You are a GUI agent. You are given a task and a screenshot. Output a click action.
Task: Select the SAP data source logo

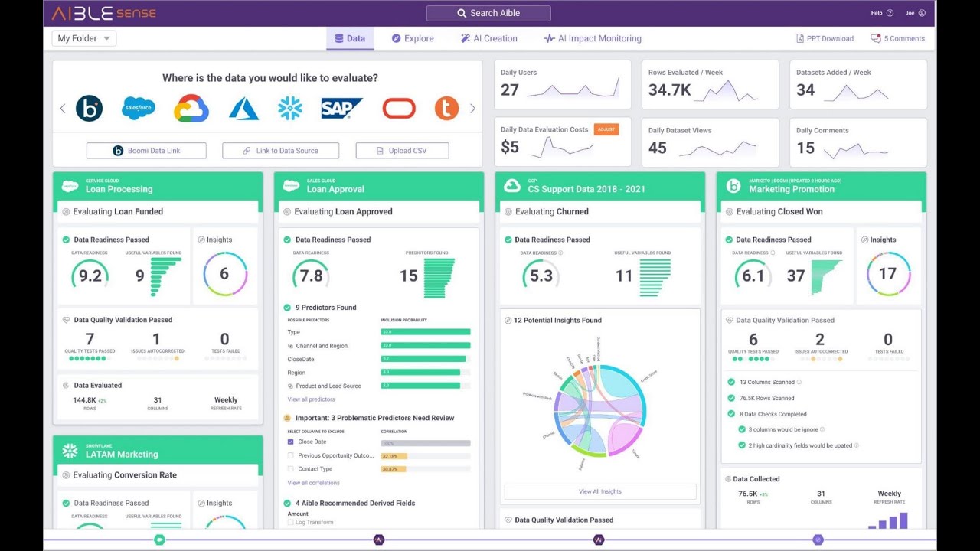pos(341,109)
